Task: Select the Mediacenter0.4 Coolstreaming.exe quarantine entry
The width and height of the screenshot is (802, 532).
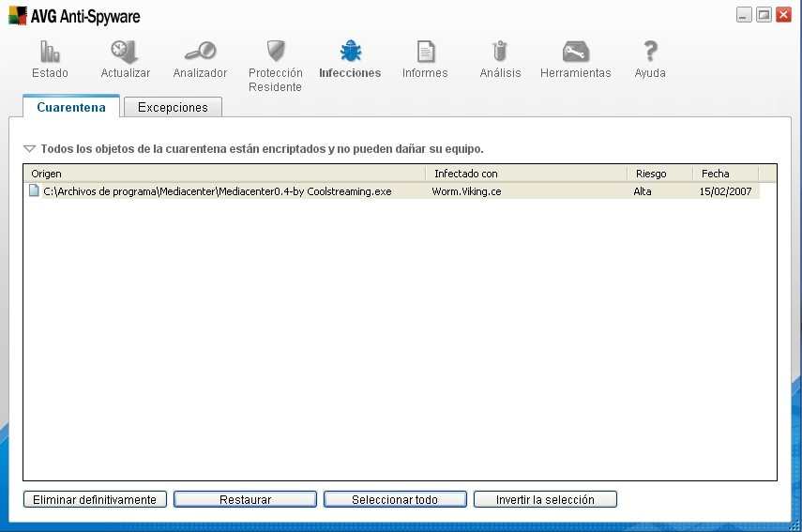Action: click(x=217, y=191)
